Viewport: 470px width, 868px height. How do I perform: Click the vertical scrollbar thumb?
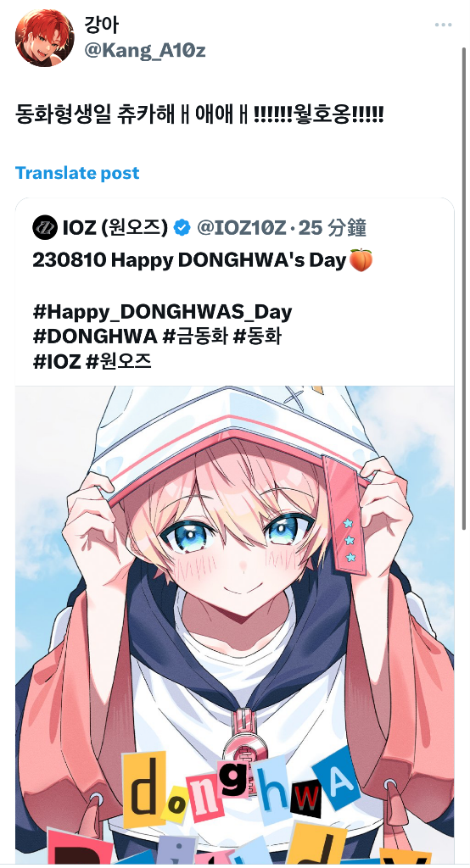[464, 288]
